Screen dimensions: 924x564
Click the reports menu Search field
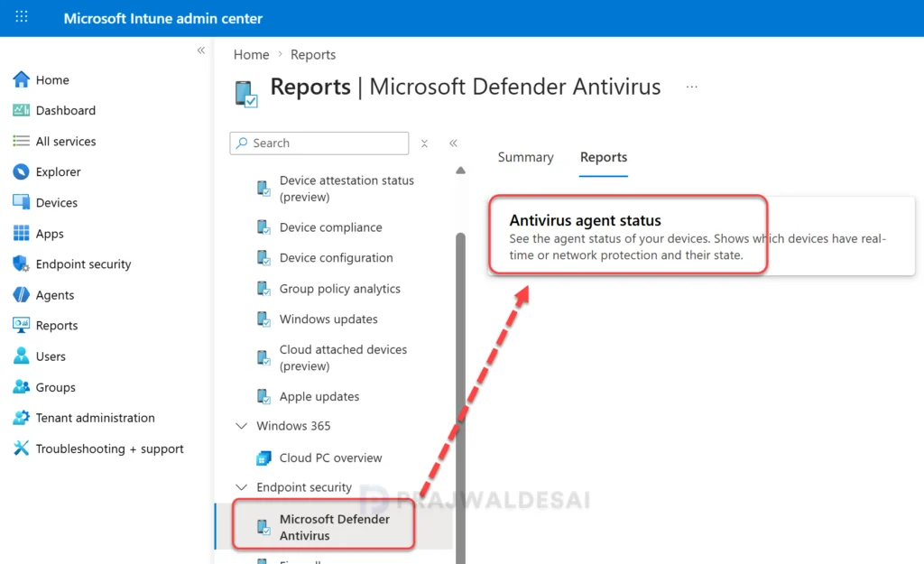319,143
